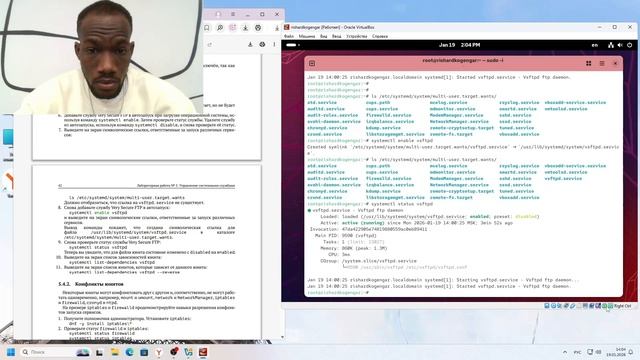Open the Вид menu in VirtualBox
This screenshot has height=360, width=640.
323,36
